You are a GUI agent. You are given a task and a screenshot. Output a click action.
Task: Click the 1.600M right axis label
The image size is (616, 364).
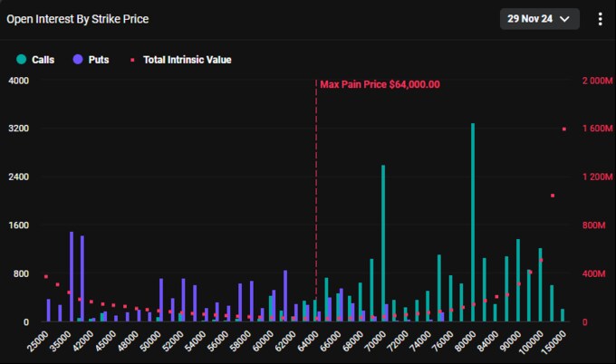[x=596, y=129]
